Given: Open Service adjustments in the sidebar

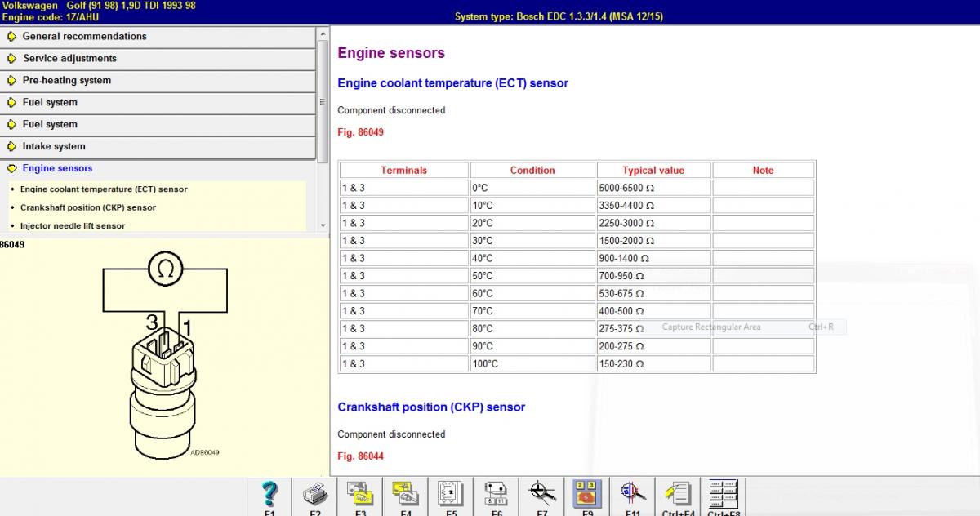Looking at the screenshot, I should tap(69, 59).
